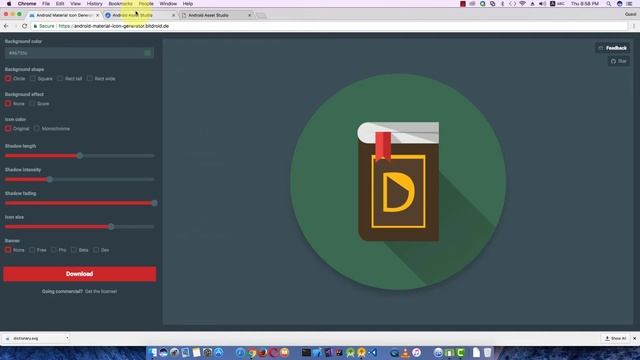
Task: Click the browser reload icon
Action: (24, 26)
